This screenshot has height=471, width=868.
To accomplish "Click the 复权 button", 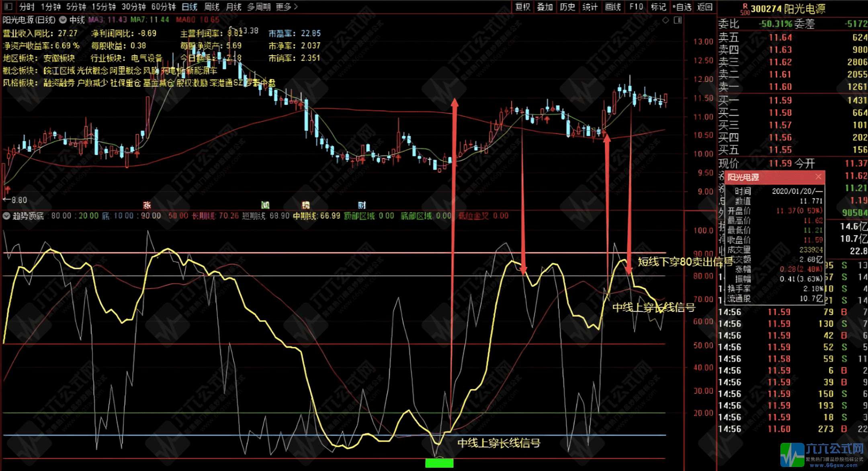I will point(523,7).
